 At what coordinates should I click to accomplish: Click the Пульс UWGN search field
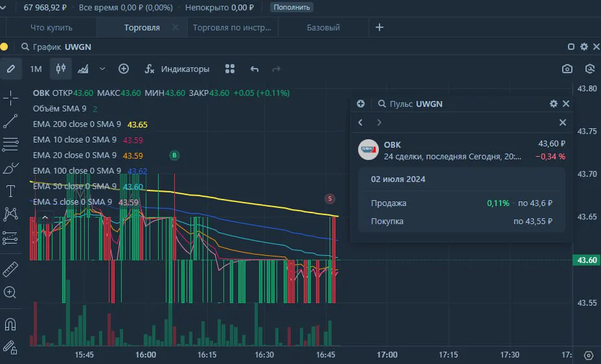pyautogui.click(x=410, y=104)
